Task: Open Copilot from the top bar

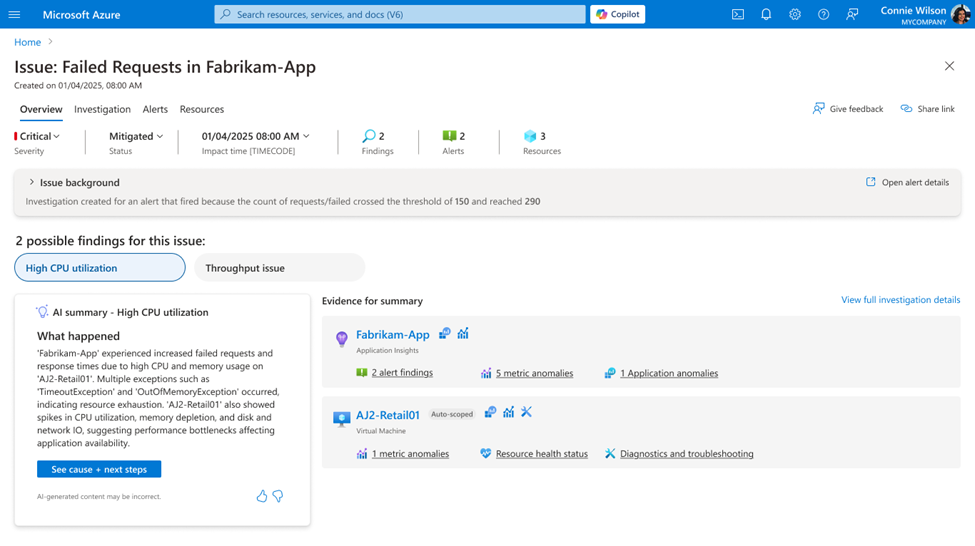Action: coord(617,14)
